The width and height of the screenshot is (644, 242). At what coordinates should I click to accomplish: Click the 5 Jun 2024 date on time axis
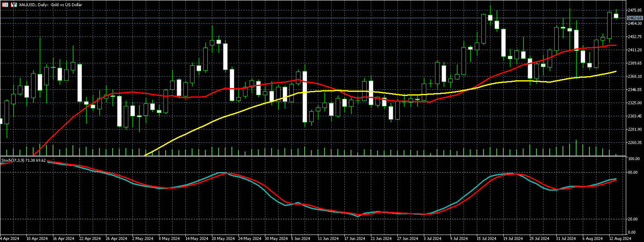300,239
